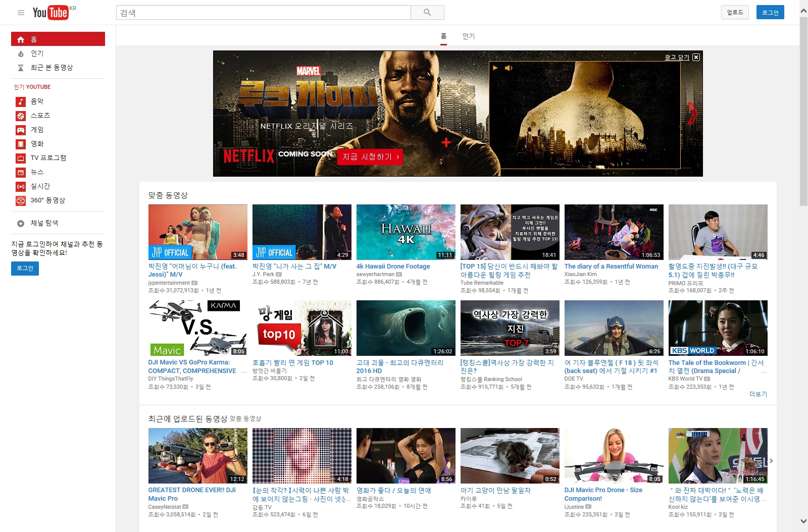The width and height of the screenshot is (808, 532).
Task: Click the search magnifier button
Action: (427, 13)
